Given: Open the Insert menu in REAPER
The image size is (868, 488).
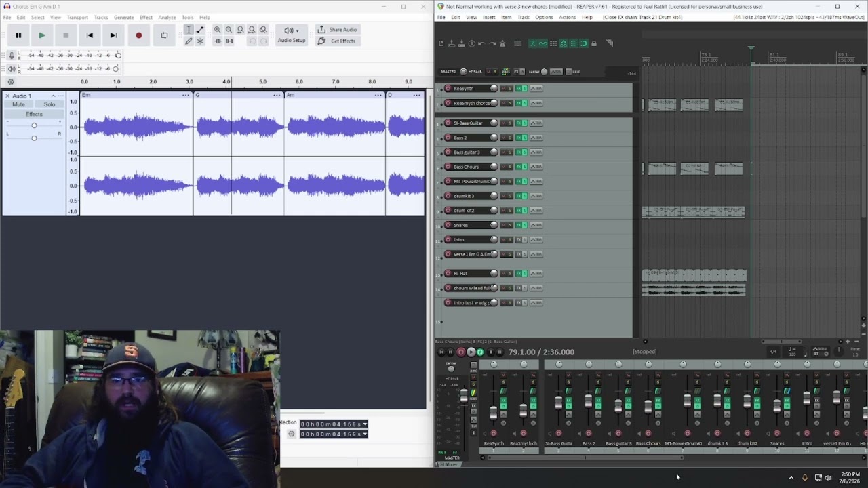Looking at the screenshot, I should coord(488,17).
